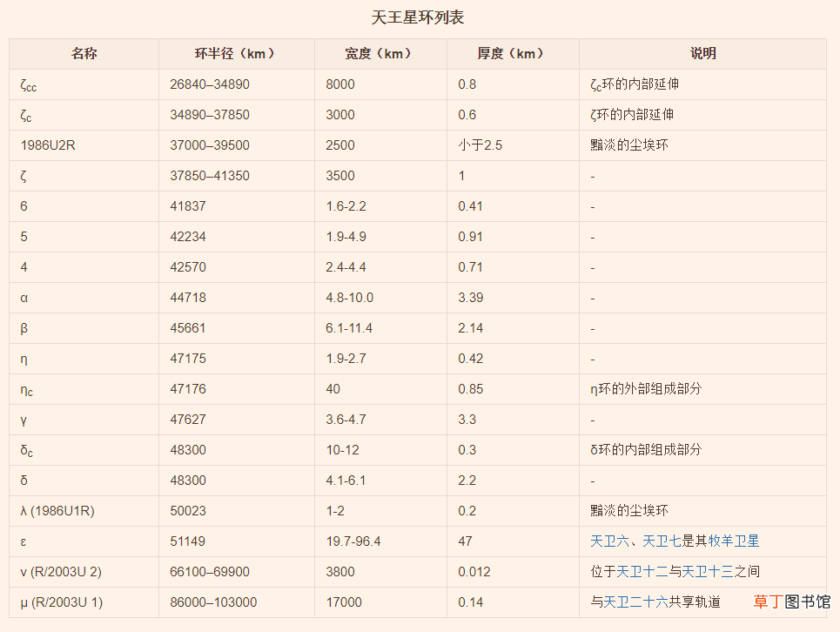
Task: Select thickness value 3.39
Action: (471, 298)
